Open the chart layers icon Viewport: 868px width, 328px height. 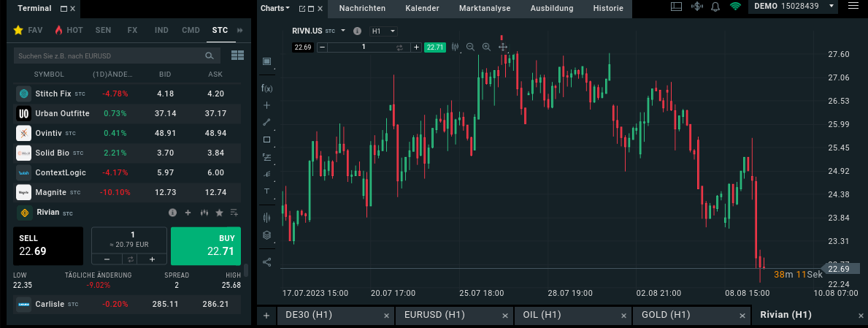coord(266,235)
